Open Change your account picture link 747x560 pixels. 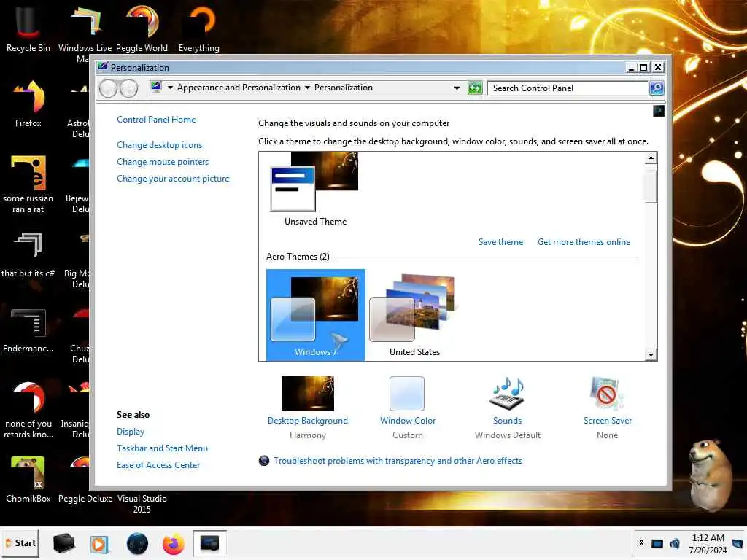(173, 179)
